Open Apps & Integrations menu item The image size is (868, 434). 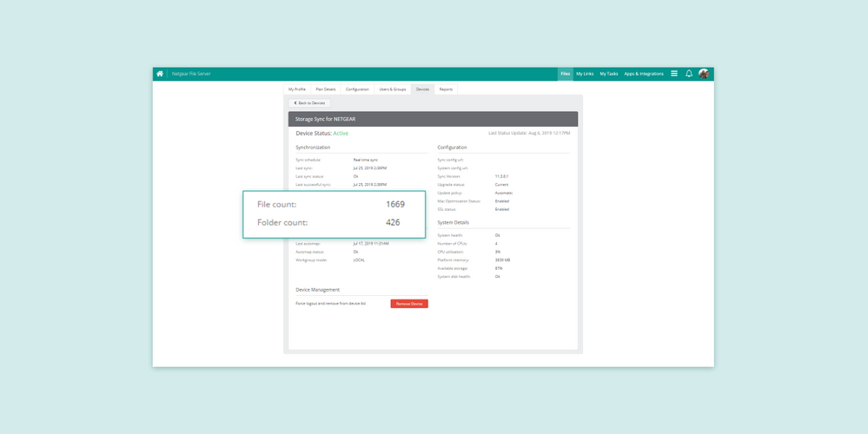[644, 74]
